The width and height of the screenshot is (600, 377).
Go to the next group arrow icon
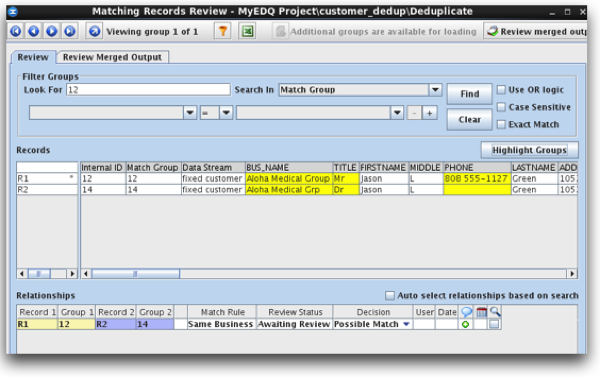52,31
